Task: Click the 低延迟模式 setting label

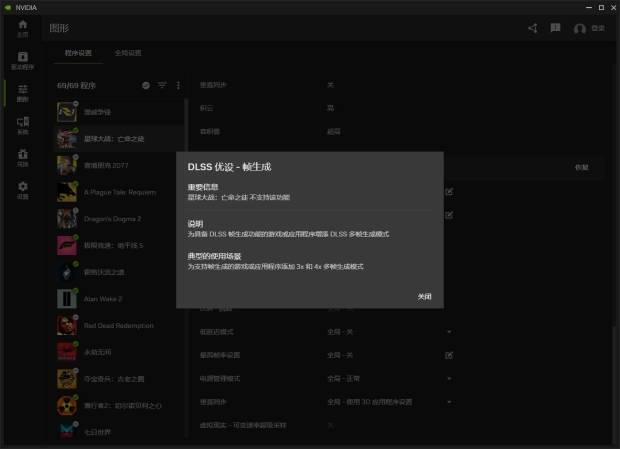Action: click(217, 332)
